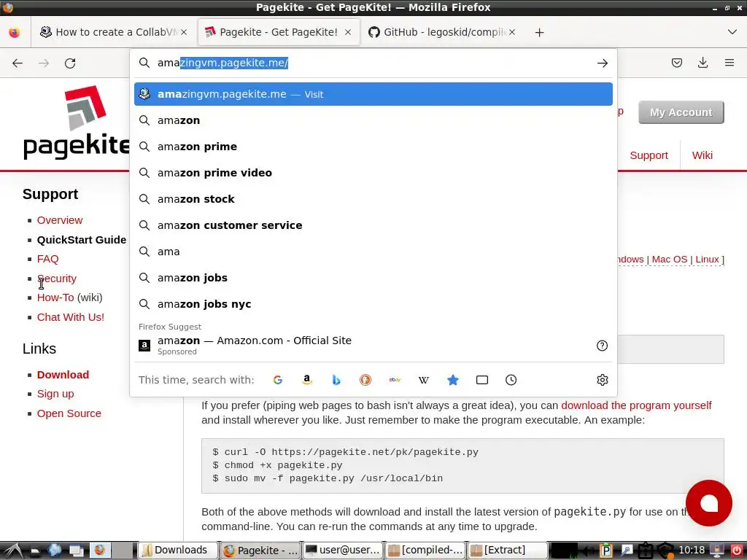Choose 'amazon prime' suggestion
The width and height of the screenshot is (747, 560).
tap(373, 146)
